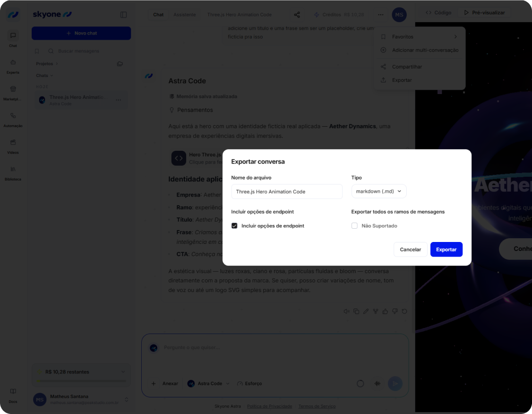Click the thumbs up icon

[x=385, y=311]
